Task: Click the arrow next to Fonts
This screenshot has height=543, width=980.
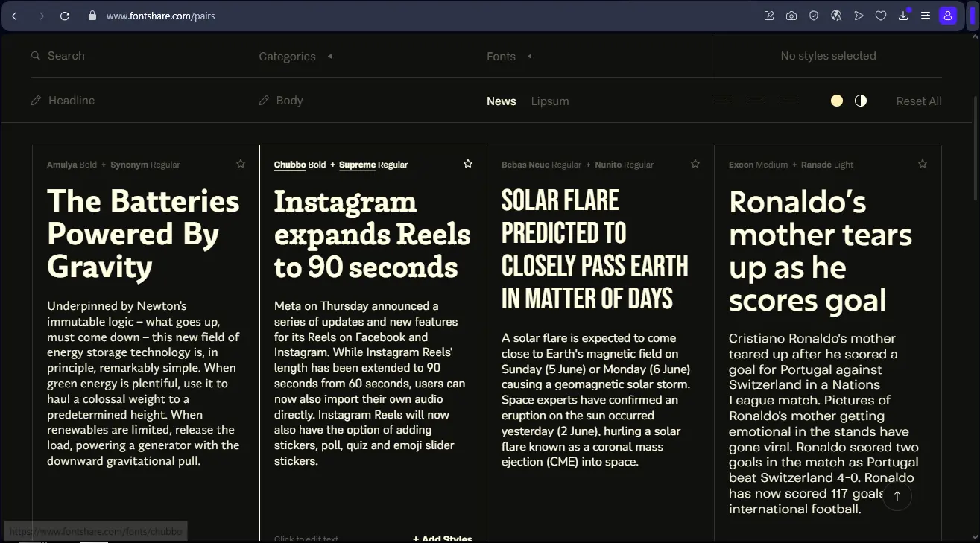Action: (530, 56)
